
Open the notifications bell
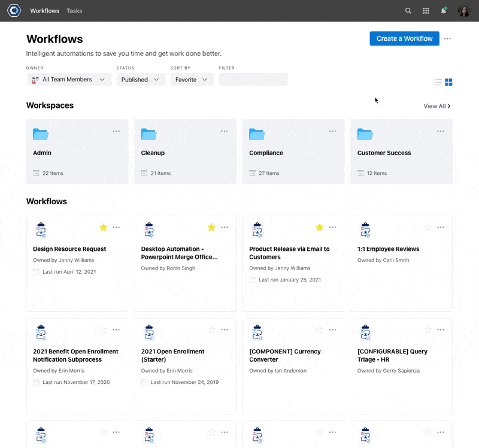(444, 11)
